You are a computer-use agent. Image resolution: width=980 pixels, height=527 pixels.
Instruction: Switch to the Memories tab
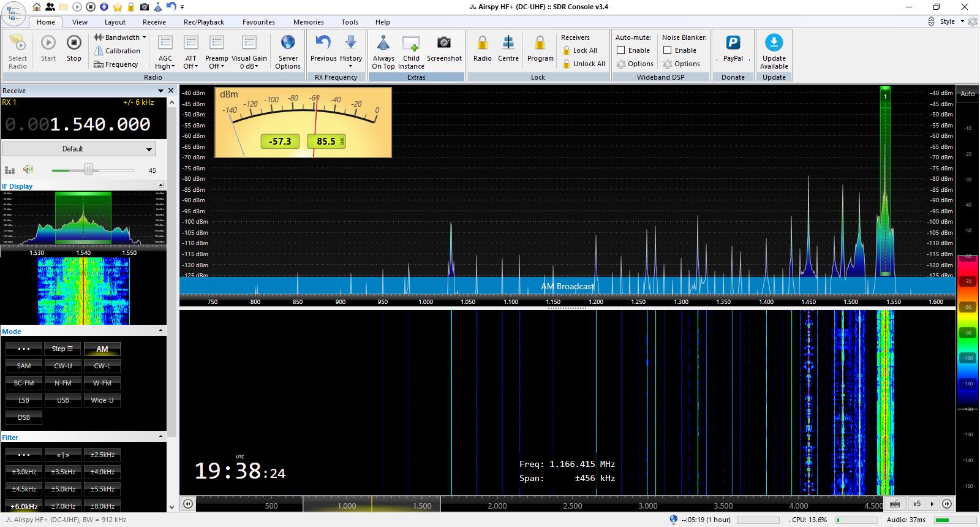[x=309, y=22]
